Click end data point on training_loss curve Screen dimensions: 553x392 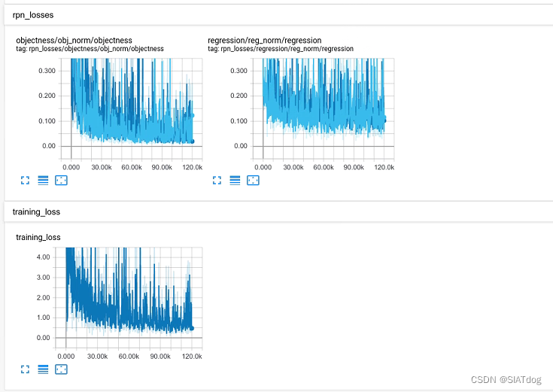[192, 328]
